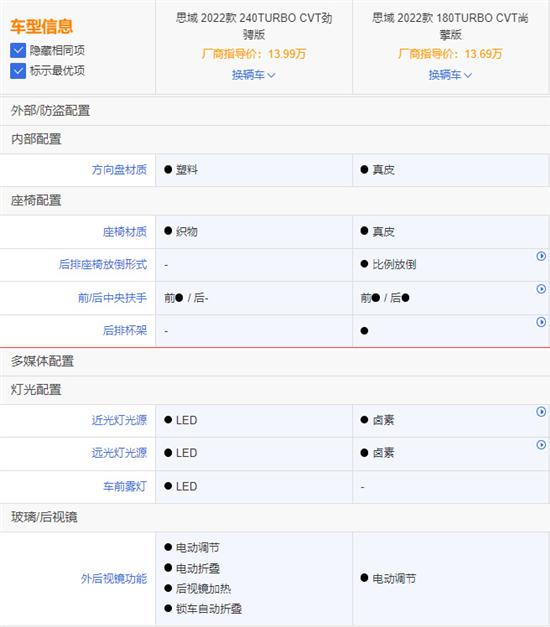Click arrow icon on 远光灯光源 row
The width and height of the screenshot is (550, 627).
[x=541, y=445]
